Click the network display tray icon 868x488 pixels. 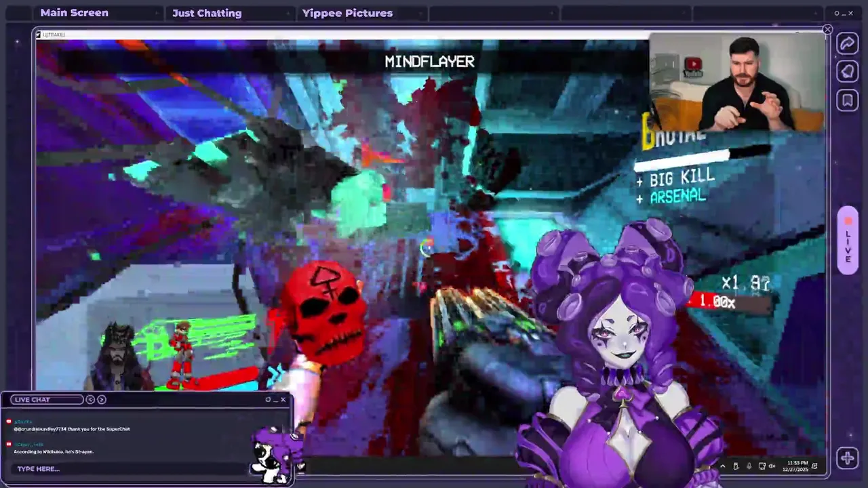(762, 466)
